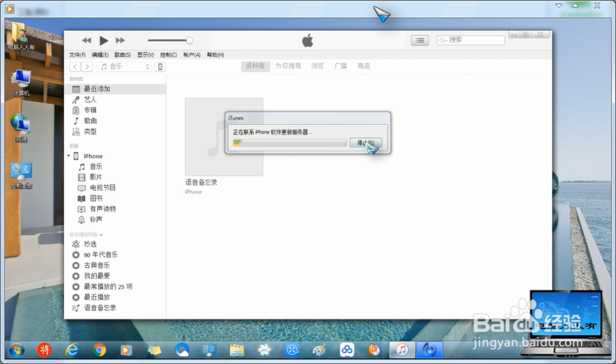
Task: Open the 显示(V) menu
Action: pos(145,55)
